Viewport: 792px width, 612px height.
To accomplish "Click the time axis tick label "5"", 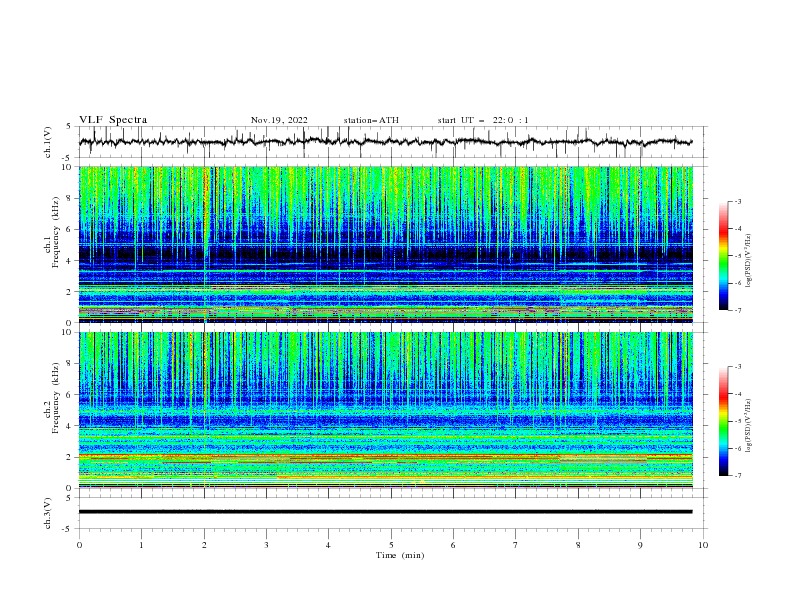I will 391,545.
